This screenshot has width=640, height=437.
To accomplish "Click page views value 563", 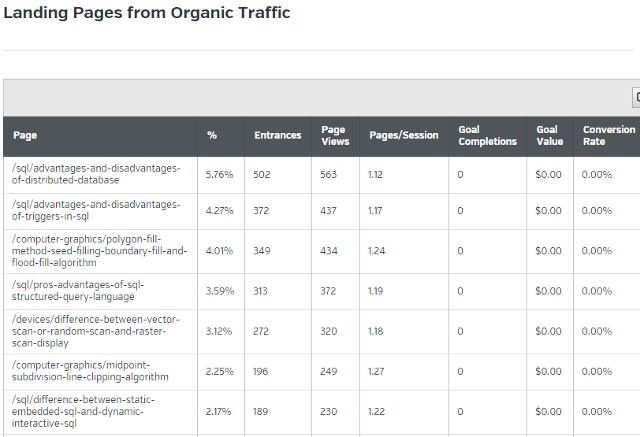I will coord(329,175).
